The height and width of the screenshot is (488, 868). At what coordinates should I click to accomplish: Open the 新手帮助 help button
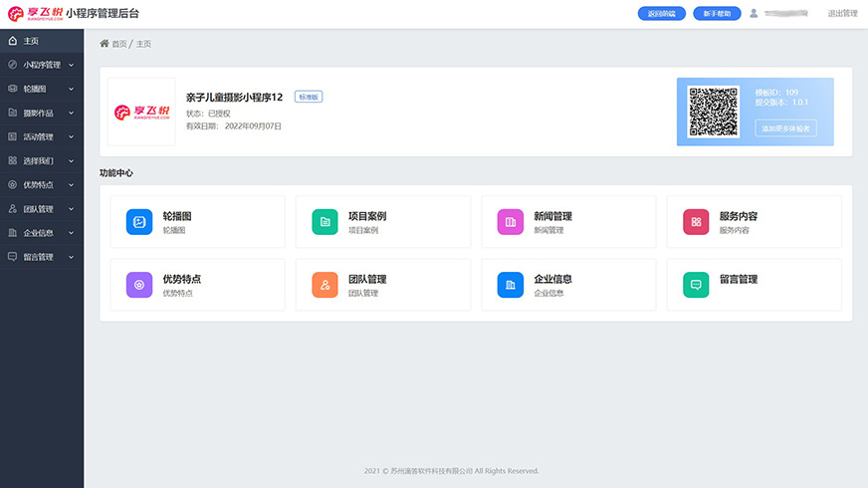click(716, 14)
